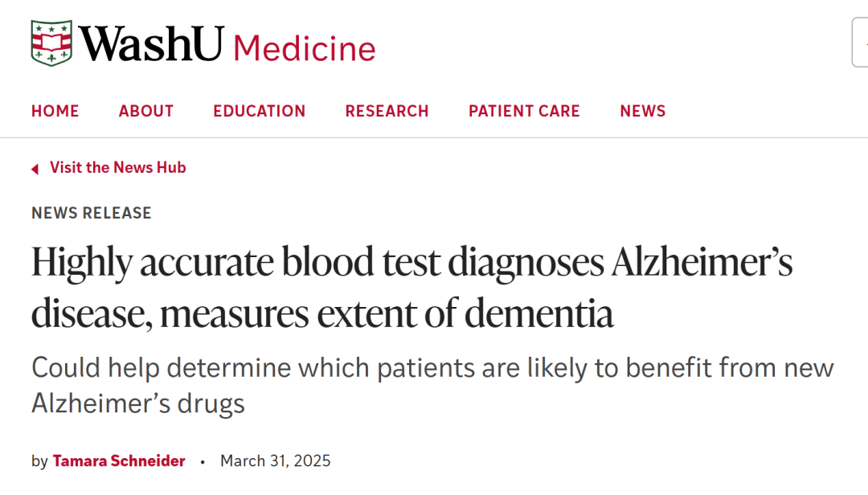The width and height of the screenshot is (868, 495).
Task: Open the NEWS navigation item
Action: coord(643,111)
